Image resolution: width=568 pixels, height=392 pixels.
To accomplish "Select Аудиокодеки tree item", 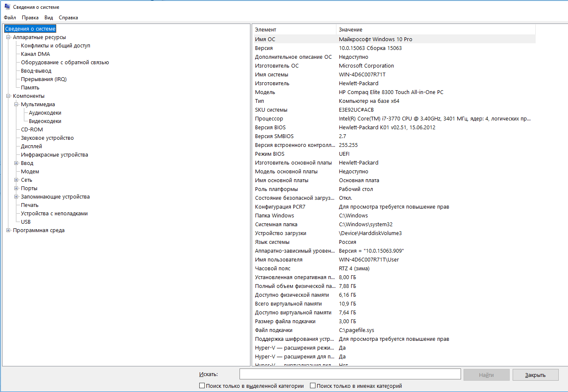I will (x=45, y=113).
